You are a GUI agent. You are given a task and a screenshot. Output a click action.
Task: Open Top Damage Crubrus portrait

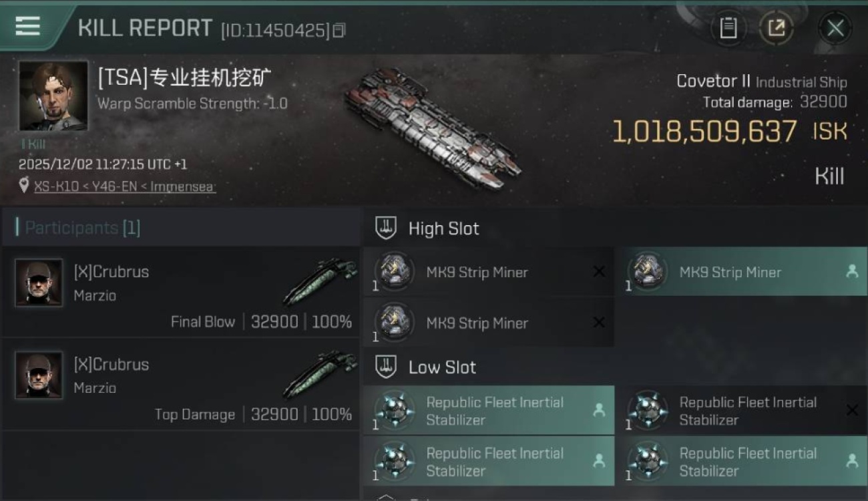pyautogui.click(x=39, y=375)
